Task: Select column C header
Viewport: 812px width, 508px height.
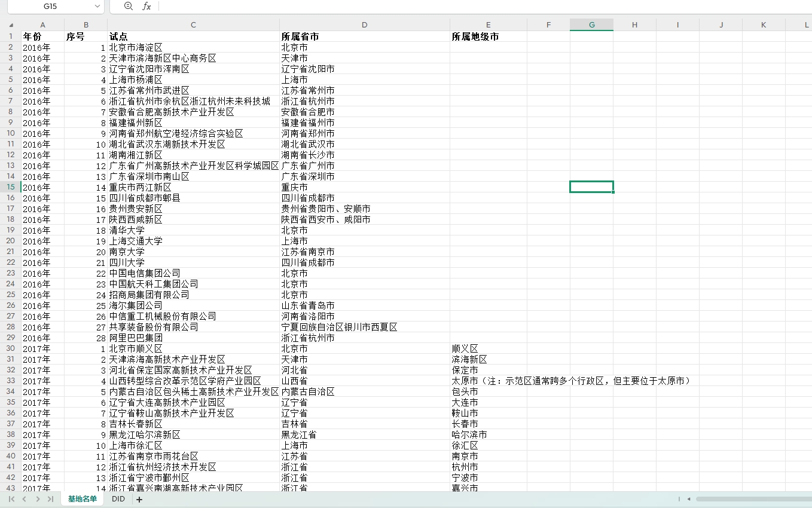Action: [194, 25]
